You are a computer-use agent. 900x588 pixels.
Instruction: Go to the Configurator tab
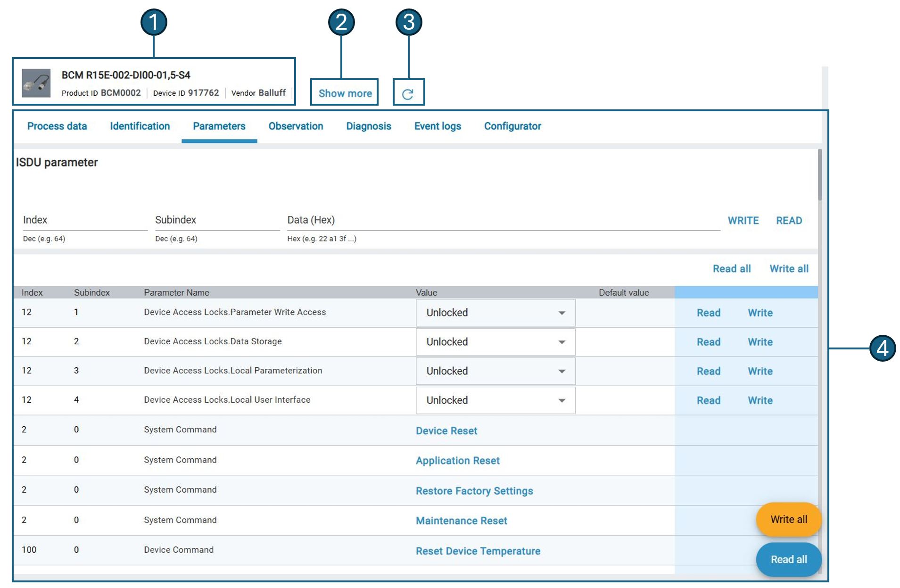click(x=512, y=126)
